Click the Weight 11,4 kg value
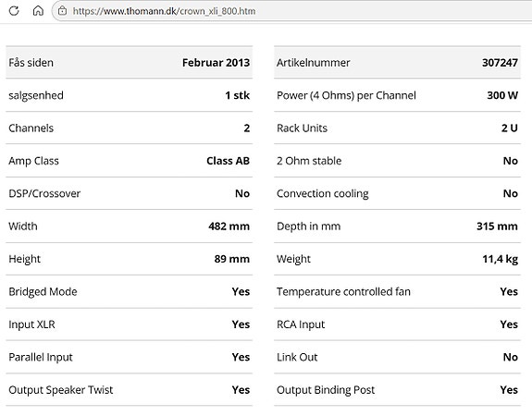 click(x=501, y=259)
